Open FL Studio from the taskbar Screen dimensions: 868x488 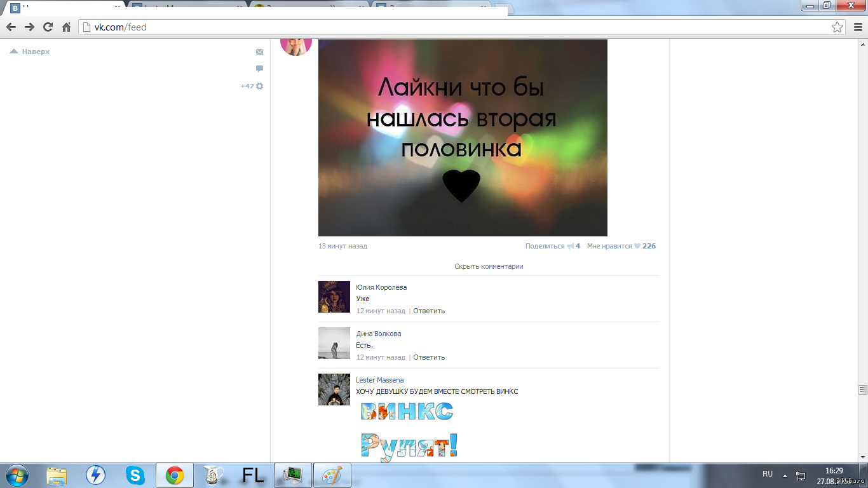point(253,475)
